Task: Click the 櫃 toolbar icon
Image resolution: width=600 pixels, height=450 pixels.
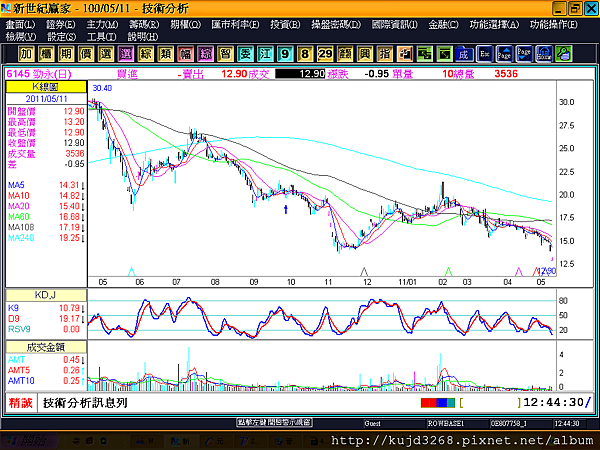Action: [x=46, y=54]
